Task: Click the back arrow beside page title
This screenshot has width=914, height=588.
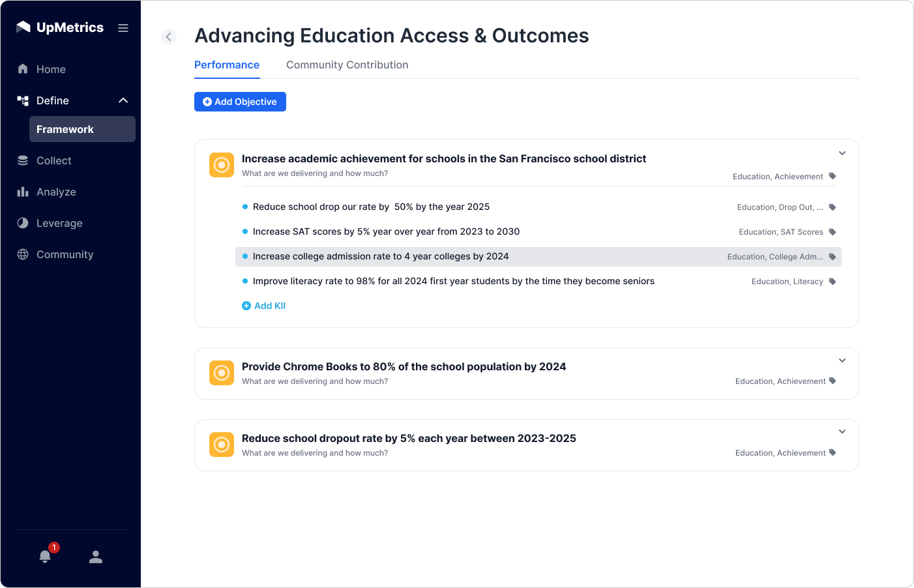Action: [169, 37]
